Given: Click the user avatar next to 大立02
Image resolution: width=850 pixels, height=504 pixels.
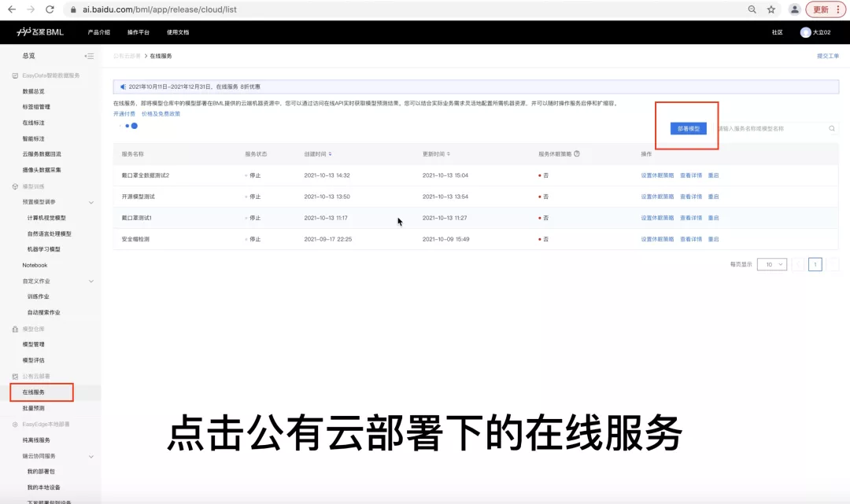Looking at the screenshot, I should point(806,32).
